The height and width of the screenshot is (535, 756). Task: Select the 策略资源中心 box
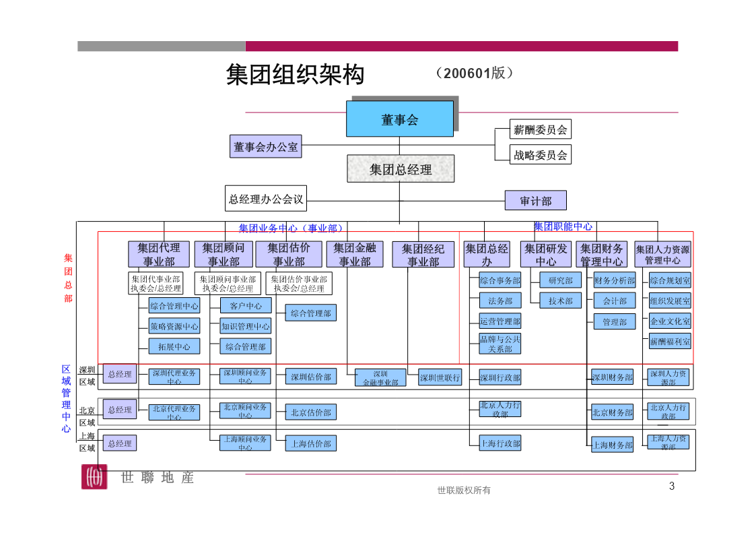tap(174, 326)
